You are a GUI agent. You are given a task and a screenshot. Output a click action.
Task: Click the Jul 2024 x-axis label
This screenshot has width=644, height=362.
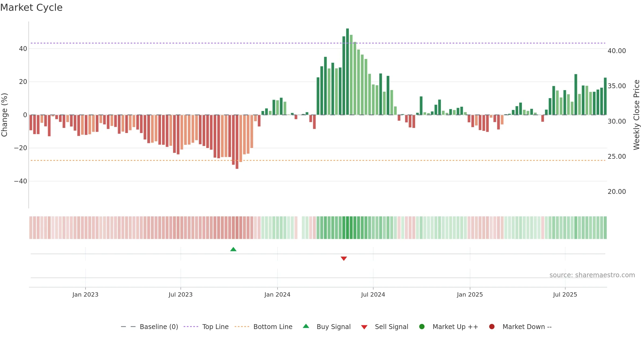click(373, 294)
